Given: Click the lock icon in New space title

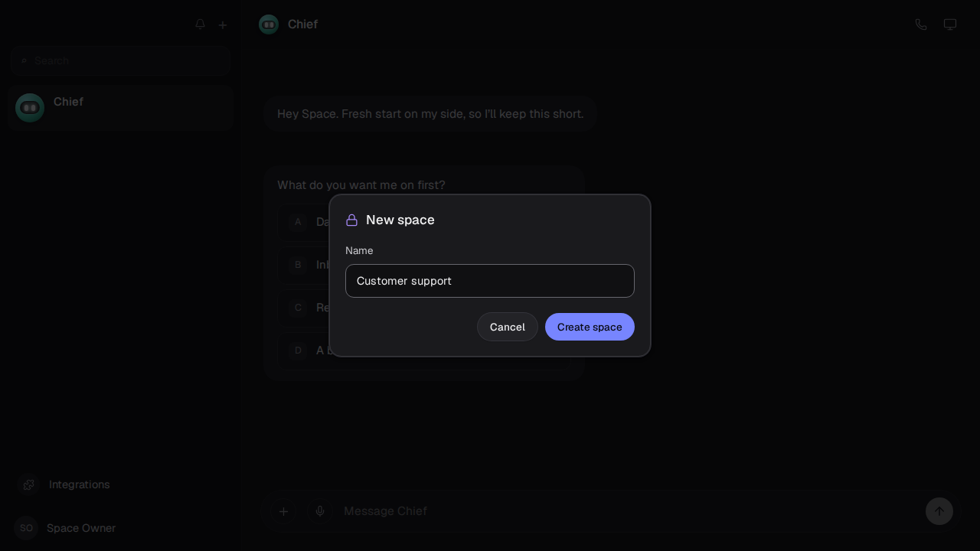Looking at the screenshot, I should coord(352,220).
